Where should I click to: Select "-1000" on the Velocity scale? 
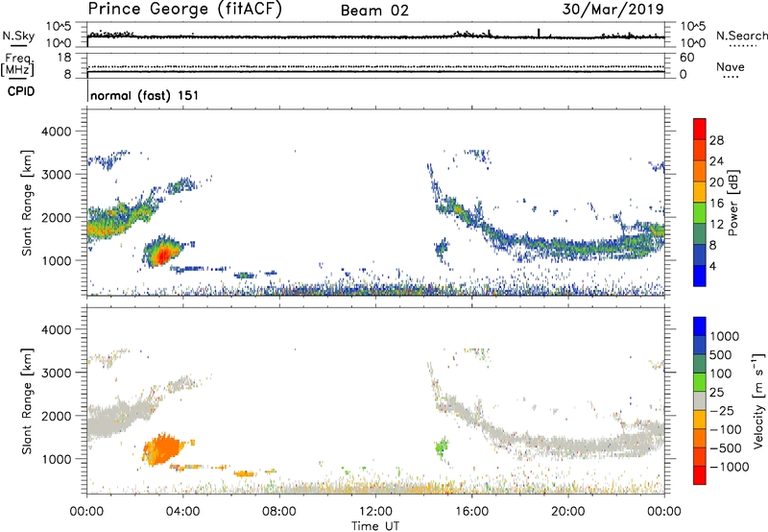(730, 467)
